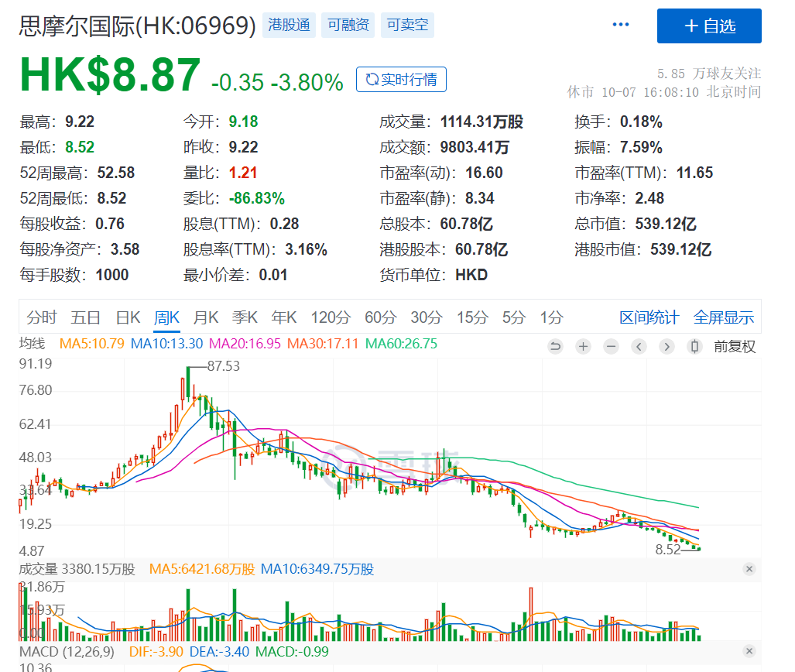Click the 5.85 万球友关注 followers text
Screen dimensions: 795x672
[709, 74]
